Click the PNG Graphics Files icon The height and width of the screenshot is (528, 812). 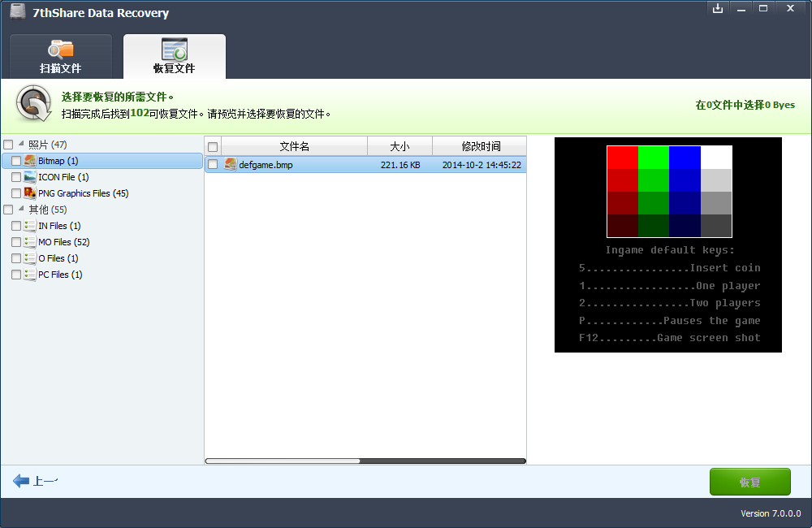30,193
